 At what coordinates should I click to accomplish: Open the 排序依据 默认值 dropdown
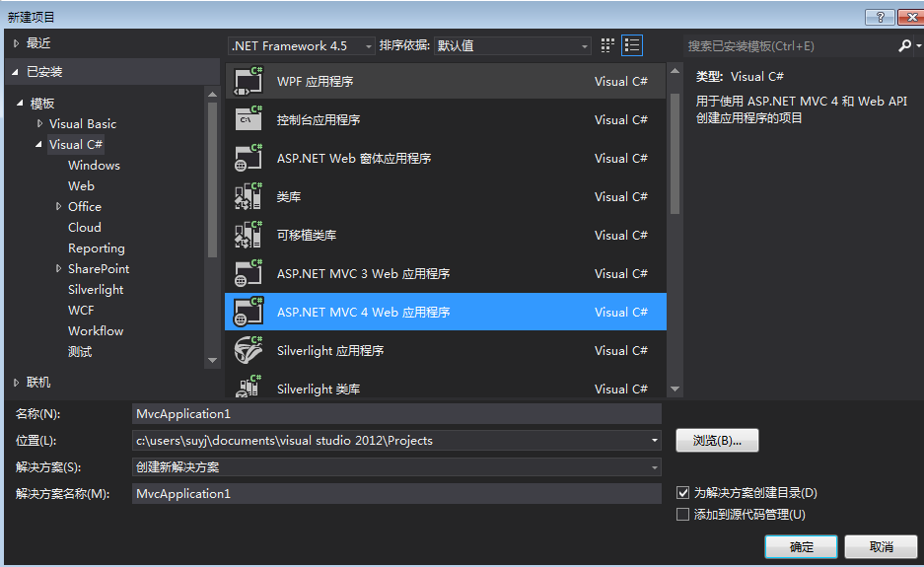(x=512, y=46)
